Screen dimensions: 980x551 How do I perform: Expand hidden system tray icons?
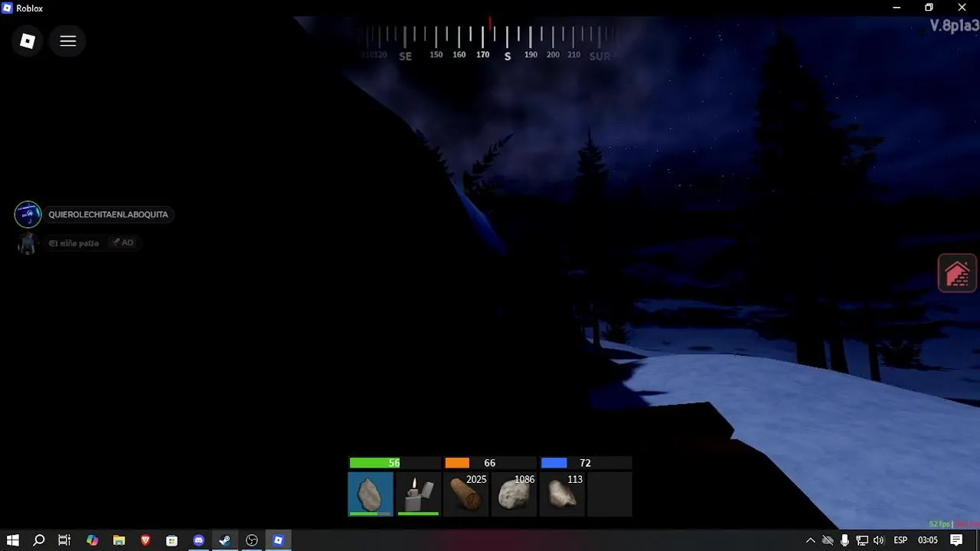(x=811, y=540)
